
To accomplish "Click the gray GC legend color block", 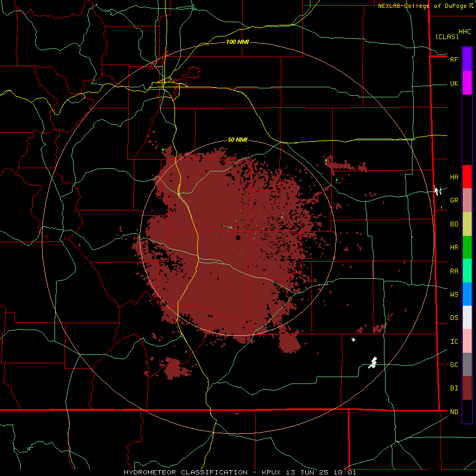I will click(467, 364).
